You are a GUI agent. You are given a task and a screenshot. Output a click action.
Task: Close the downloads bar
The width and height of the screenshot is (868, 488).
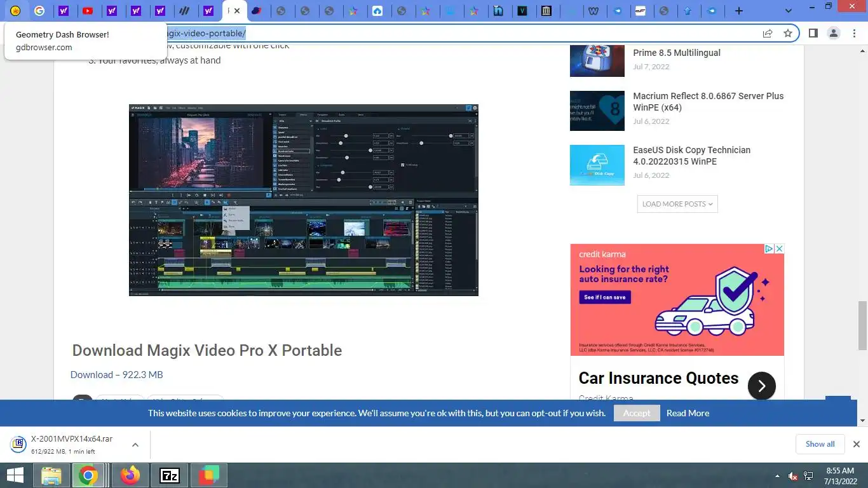point(856,444)
